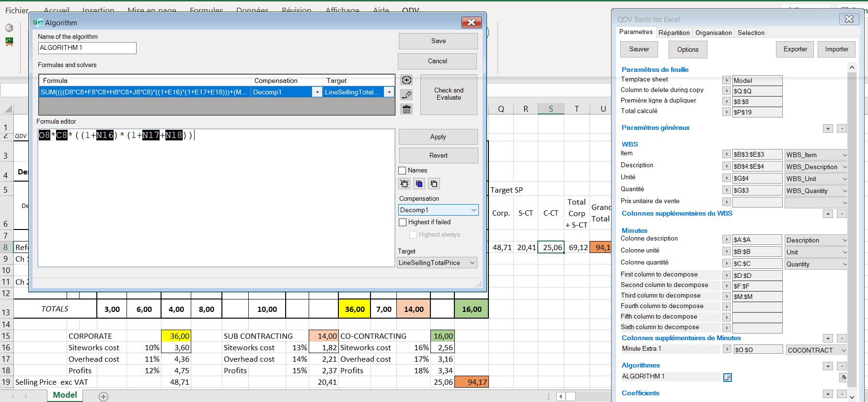
Task: Click the Options button in QDV panel
Action: [x=688, y=49]
